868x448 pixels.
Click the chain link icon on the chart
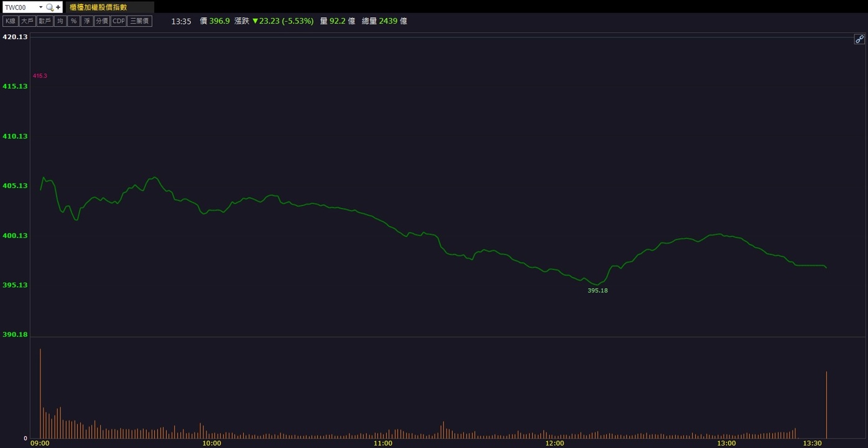coord(859,39)
